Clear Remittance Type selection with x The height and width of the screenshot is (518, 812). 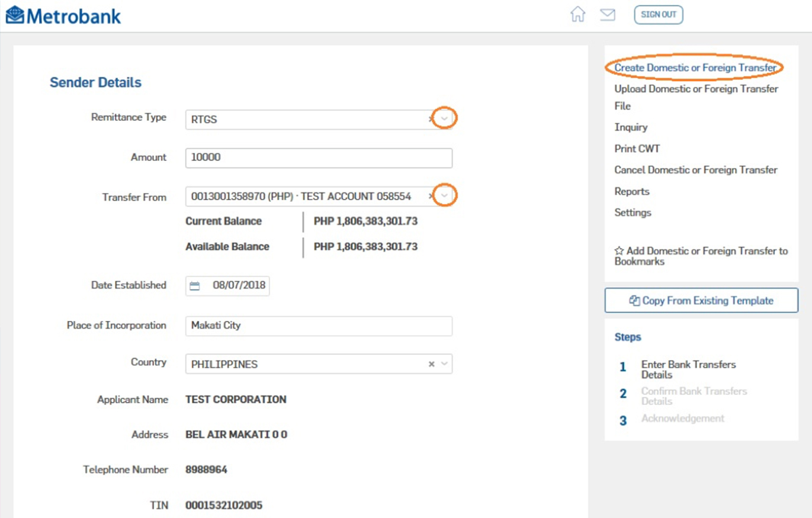(431, 119)
